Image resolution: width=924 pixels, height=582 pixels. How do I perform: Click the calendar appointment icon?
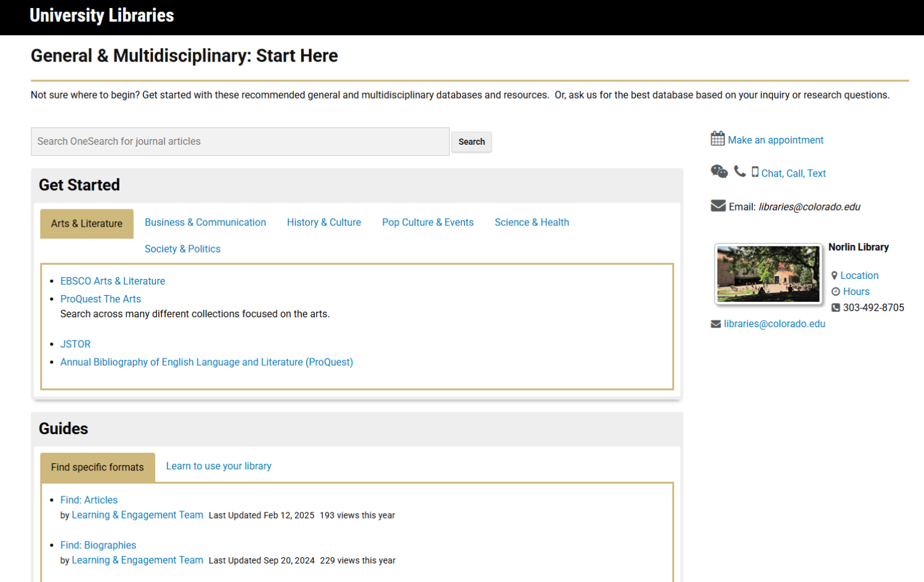coord(718,139)
